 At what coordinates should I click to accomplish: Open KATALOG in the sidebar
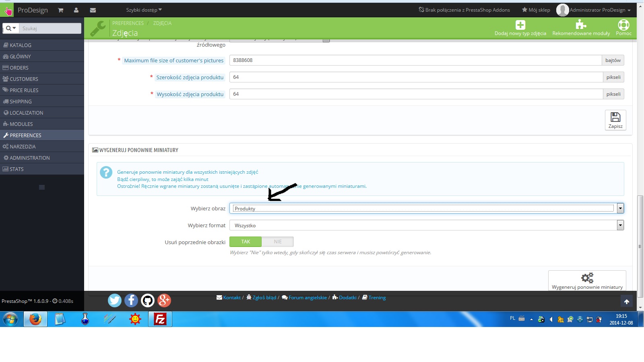coord(42,45)
